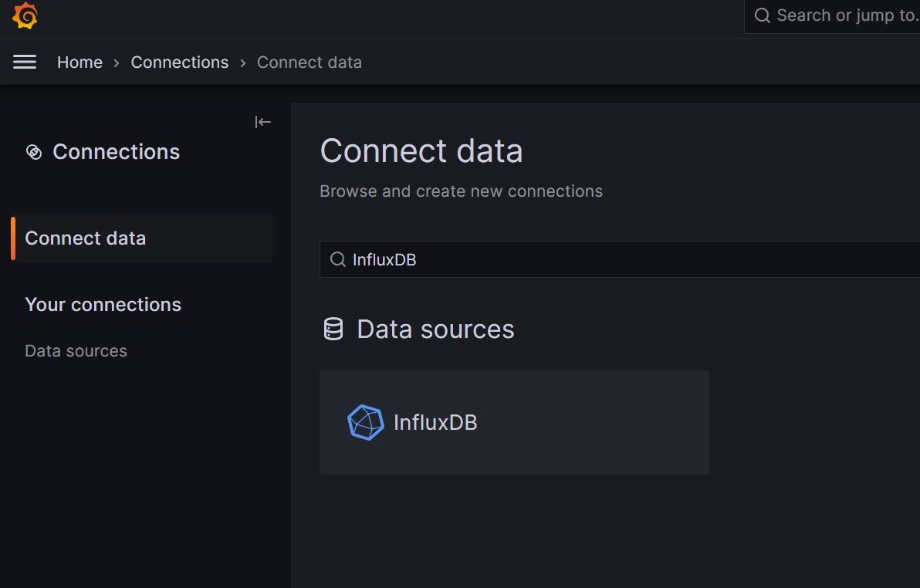Click the database icon beside Data sources heading
Image resolution: width=920 pixels, height=588 pixels.
[333, 329]
